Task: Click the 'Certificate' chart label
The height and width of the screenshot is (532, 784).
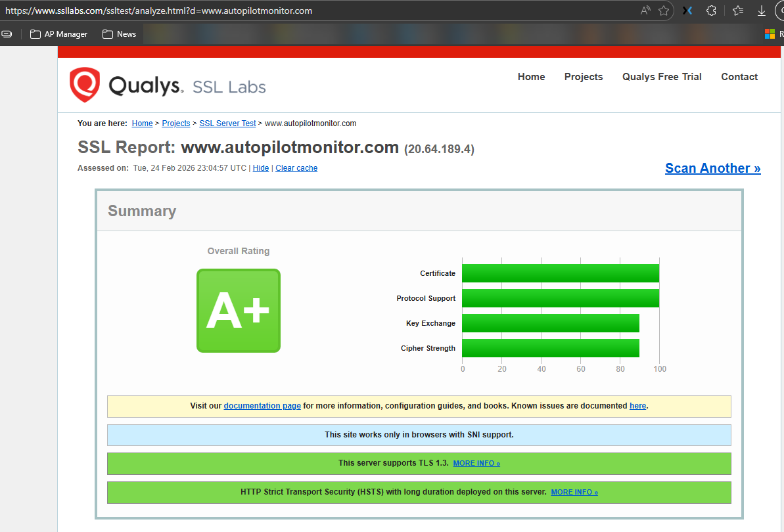Action: coord(438,273)
